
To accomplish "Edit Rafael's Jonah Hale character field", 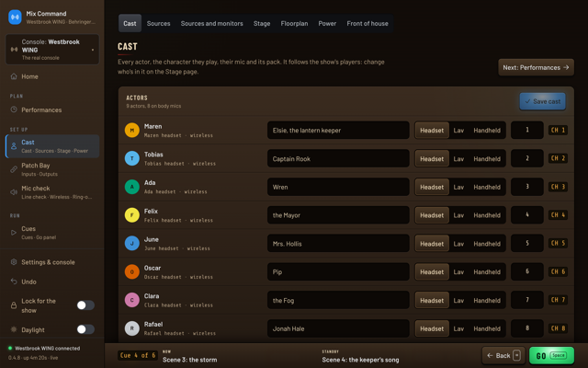I will coord(338,328).
